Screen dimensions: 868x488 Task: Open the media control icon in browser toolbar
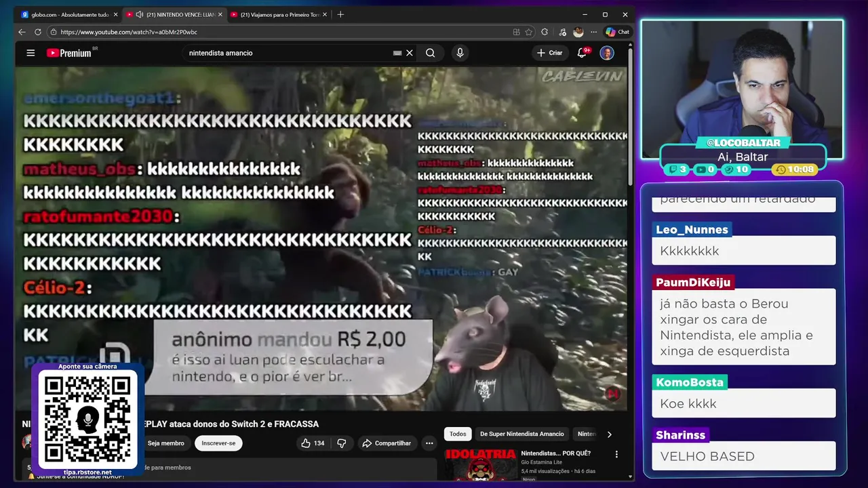coord(562,32)
